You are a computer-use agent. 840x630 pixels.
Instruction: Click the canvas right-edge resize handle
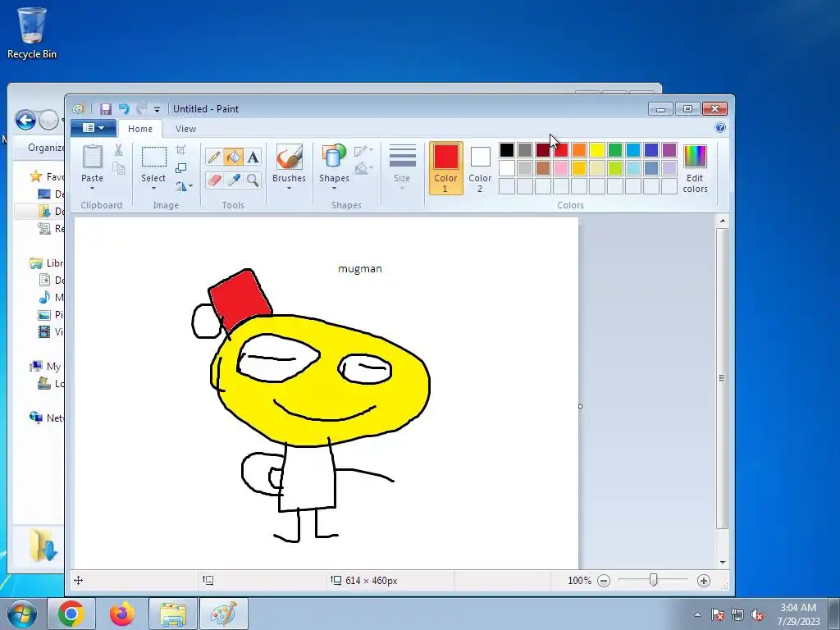pos(580,406)
